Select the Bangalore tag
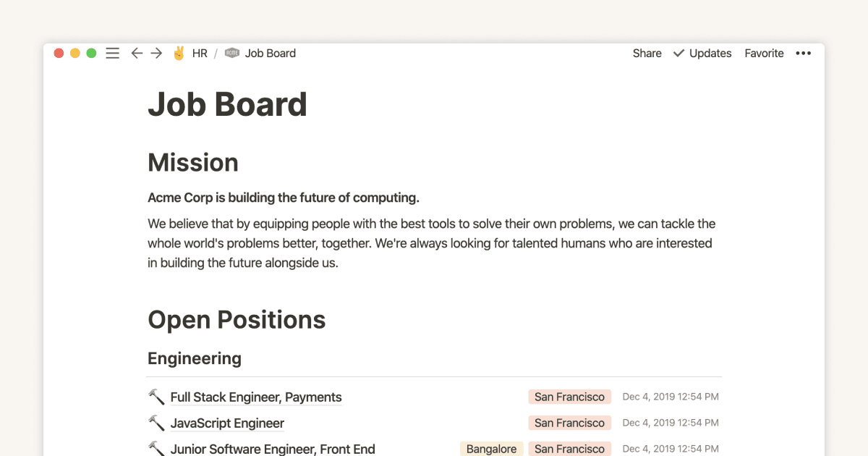 point(491,449)
